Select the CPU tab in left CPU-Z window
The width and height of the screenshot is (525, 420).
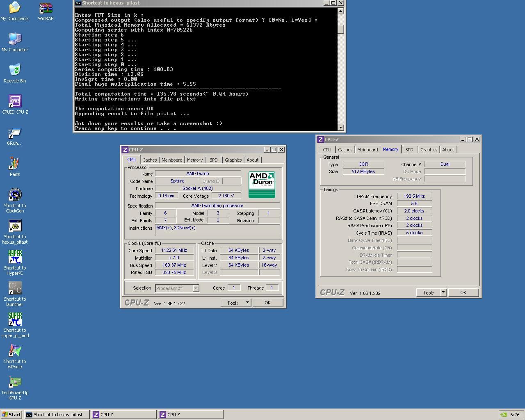pos(131,160)
